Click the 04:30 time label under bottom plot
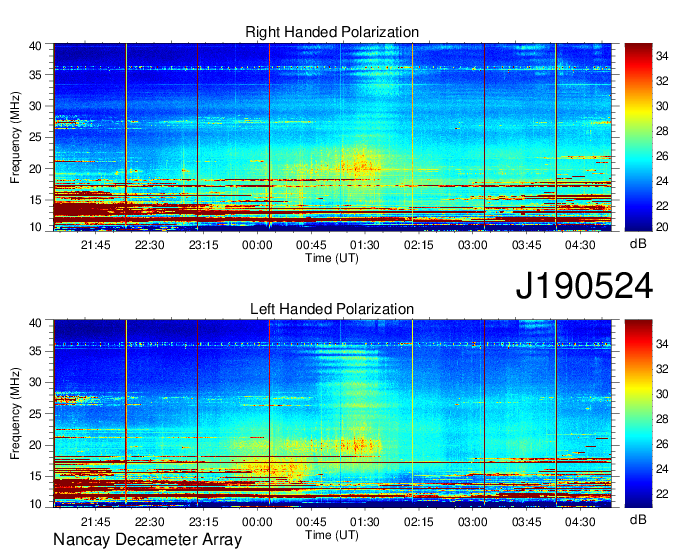Image resolution: width=680 pixels, height=552 pixels. click(580, 521)
